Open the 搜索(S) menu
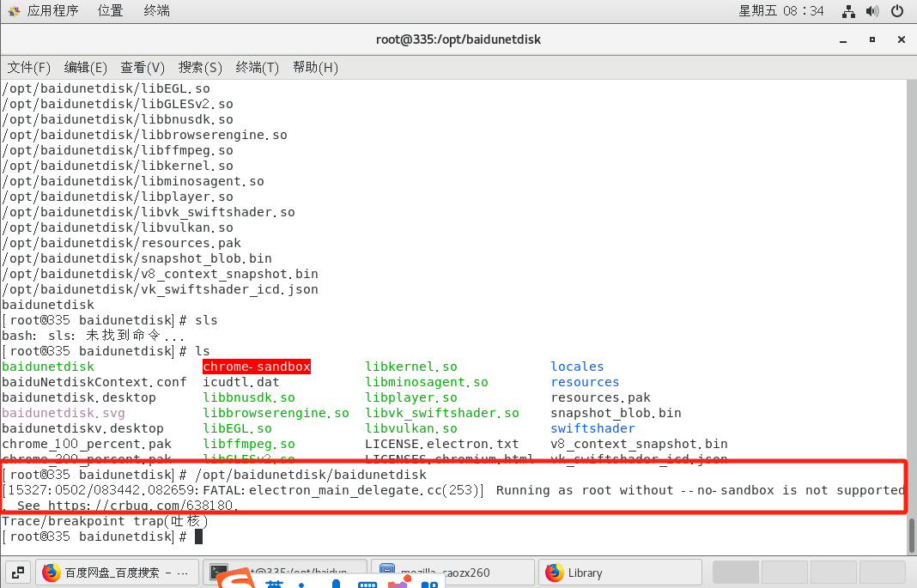 200,68
